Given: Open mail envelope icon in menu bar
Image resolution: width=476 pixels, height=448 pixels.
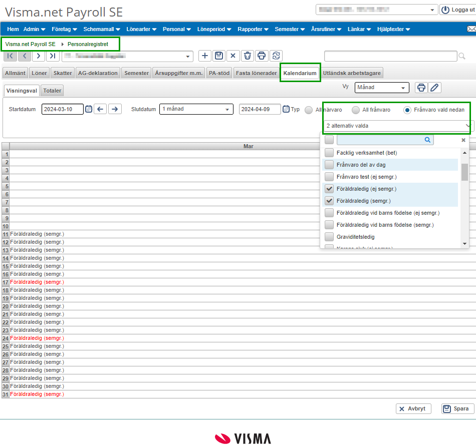Looking at the screenshot, I should tap(471, 29).
